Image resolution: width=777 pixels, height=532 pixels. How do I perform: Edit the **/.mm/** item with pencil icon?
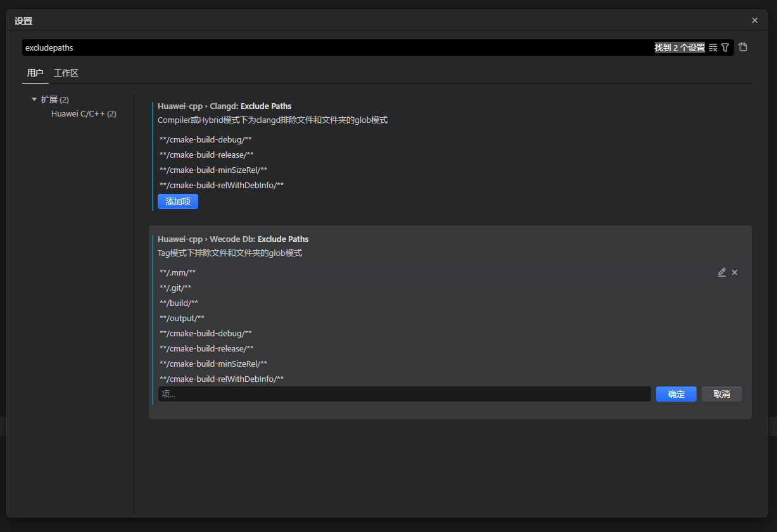(722, 272)
